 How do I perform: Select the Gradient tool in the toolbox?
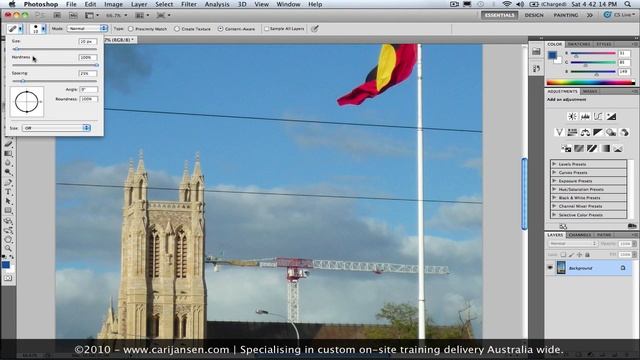(x=8, y=153)
